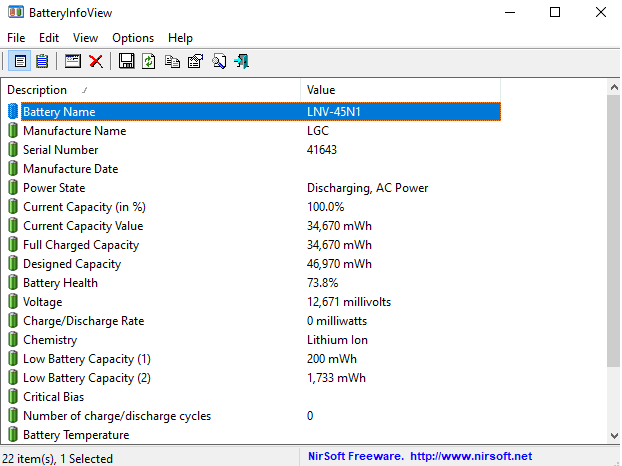Open the File menu
Viewport: 622px width, 466px height.
16,38
